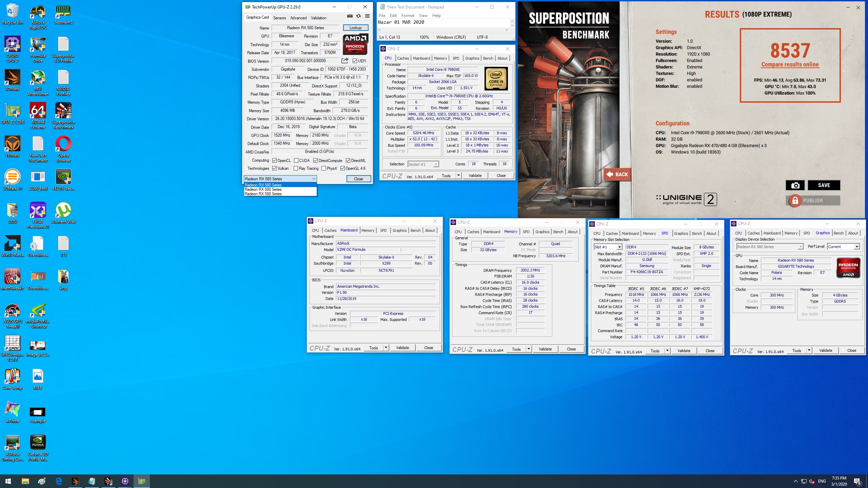Toggle OpenGL 4.6 checkbox in GPU-Z

pyautogui.click(x=342, y=168)
